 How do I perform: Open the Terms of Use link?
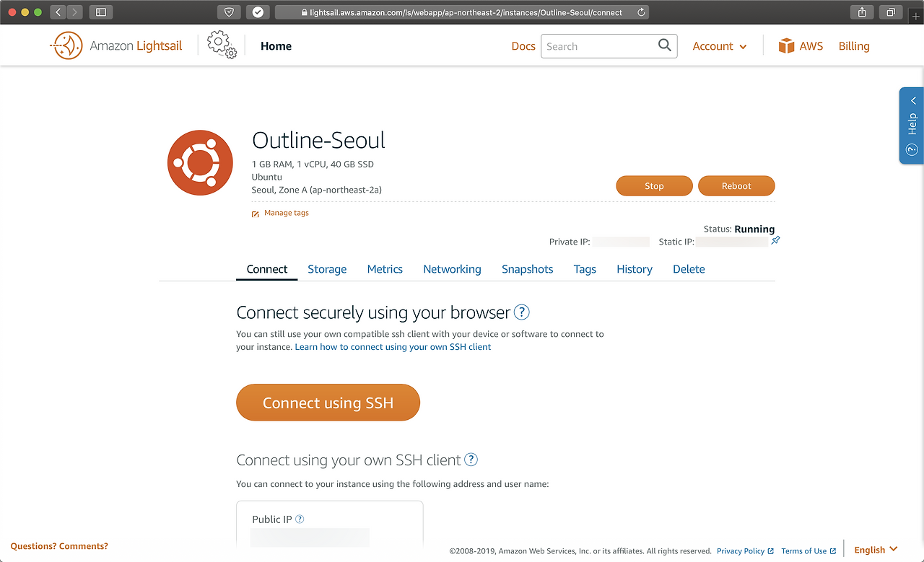point(804,551)
